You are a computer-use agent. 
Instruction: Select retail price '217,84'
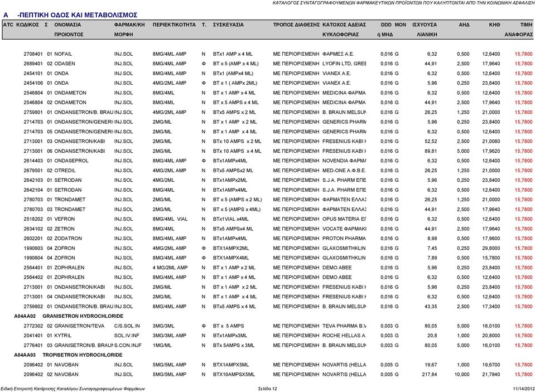[x=429, y=375]
